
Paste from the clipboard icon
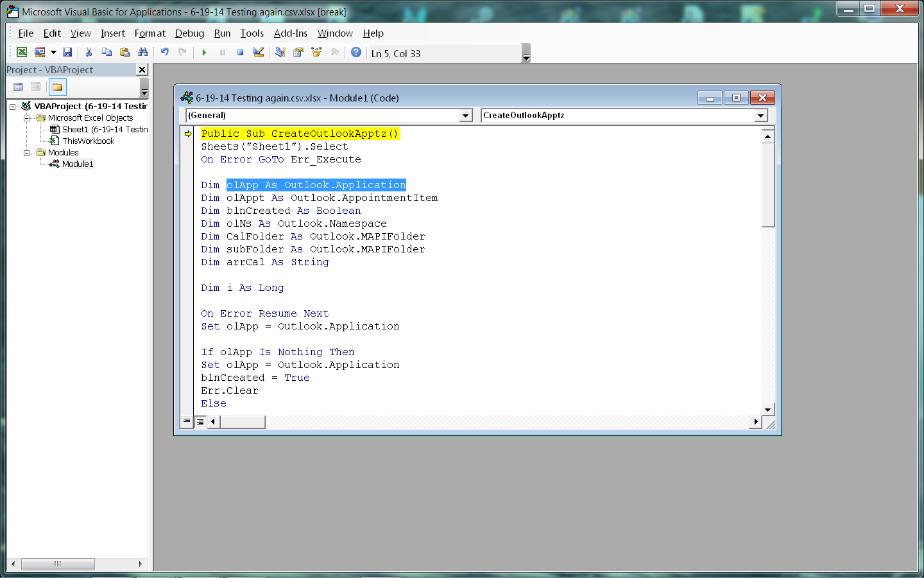coord(125,53)
